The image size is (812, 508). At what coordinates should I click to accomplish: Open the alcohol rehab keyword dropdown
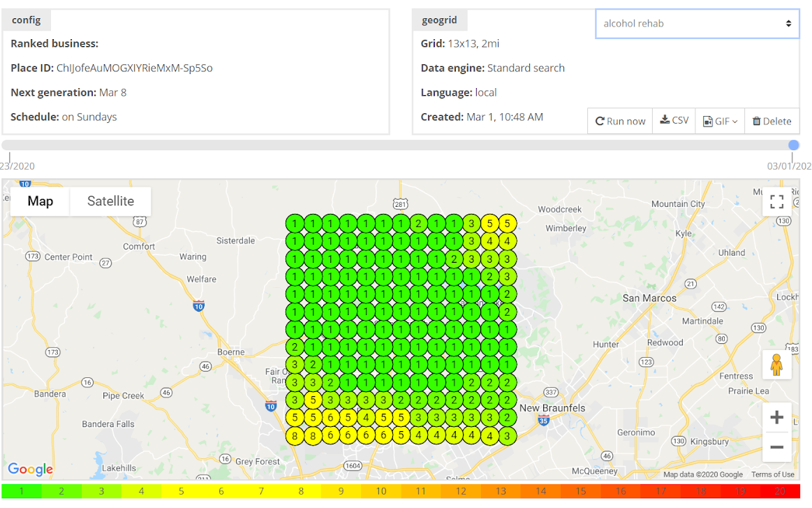click(697, 24)
